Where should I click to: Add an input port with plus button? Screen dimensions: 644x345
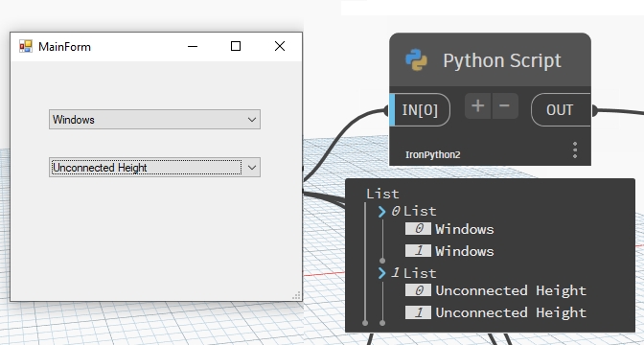point(477,106)
